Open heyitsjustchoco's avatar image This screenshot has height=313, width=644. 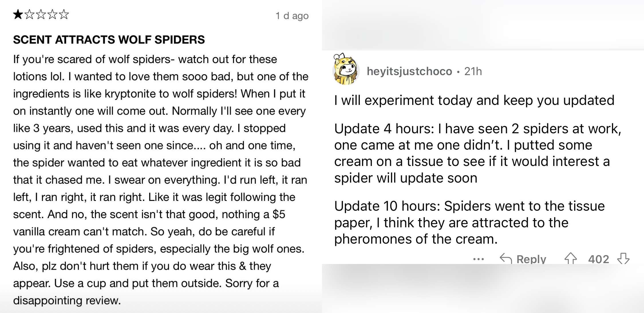click(346, 69)
